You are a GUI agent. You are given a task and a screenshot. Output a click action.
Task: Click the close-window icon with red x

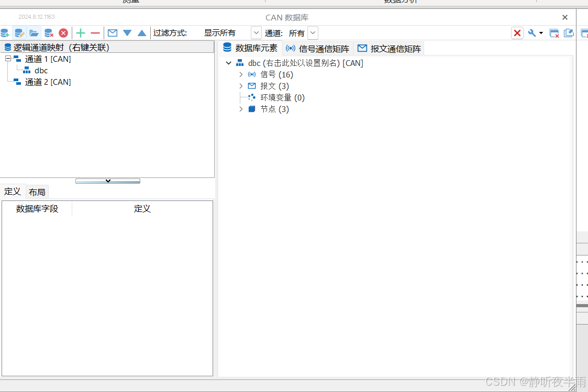coord(554,33)
